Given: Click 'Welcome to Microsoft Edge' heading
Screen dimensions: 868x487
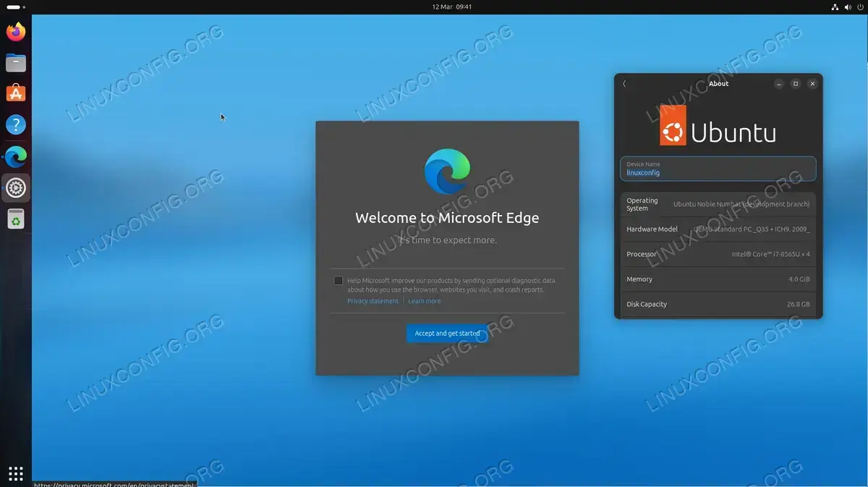Looking at the screenshot, I should pyautogui.click(x=447, y=218).
